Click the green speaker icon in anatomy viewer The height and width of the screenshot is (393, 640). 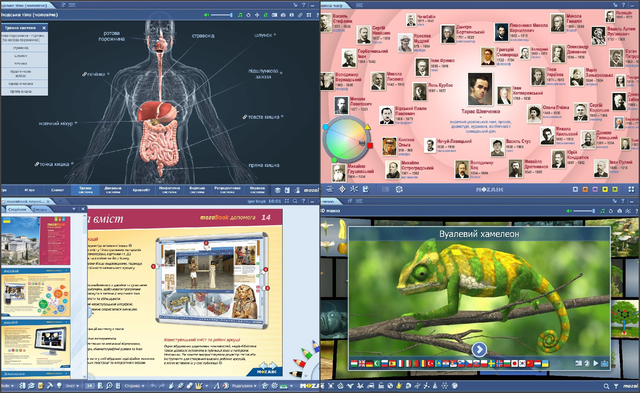coord(207,15)
